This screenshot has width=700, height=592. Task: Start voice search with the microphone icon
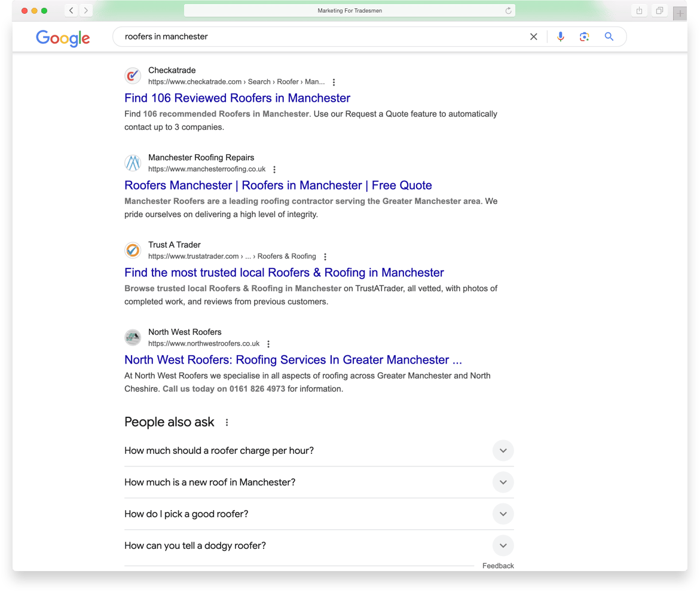click(x=561, y=36)
